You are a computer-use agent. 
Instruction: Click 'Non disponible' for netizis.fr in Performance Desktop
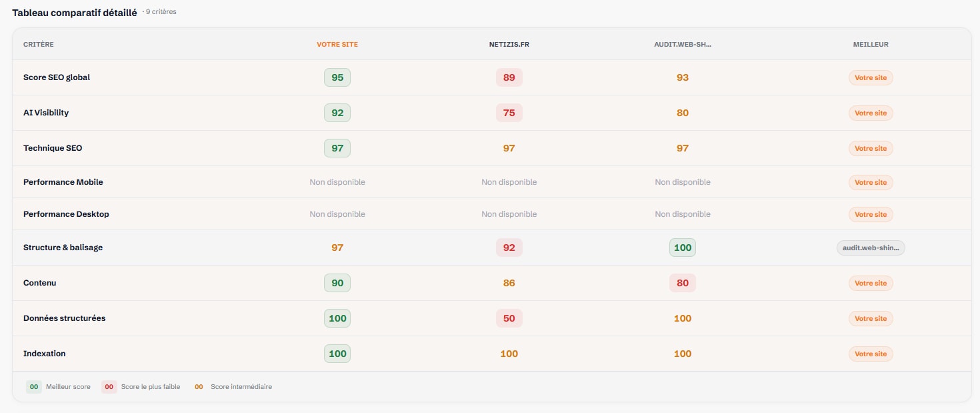pos(509,214)
